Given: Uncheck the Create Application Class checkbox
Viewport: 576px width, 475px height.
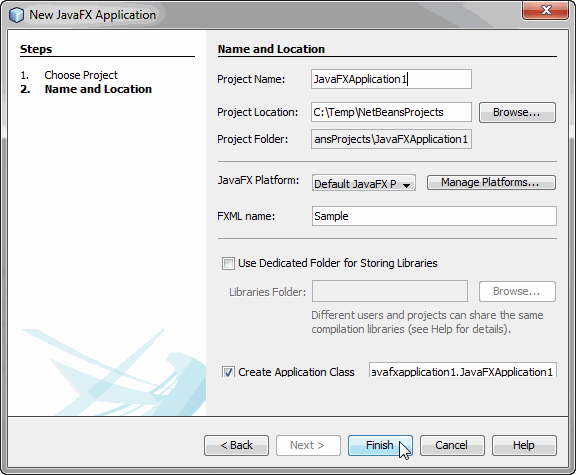Looking at the screenshot, I should [x=228, y=372].
